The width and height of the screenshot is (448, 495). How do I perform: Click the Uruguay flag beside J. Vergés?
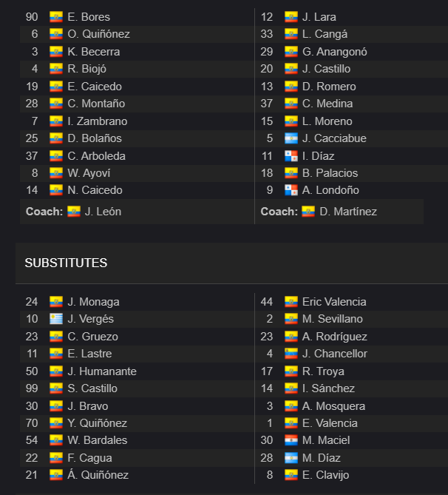coord(56,319)
